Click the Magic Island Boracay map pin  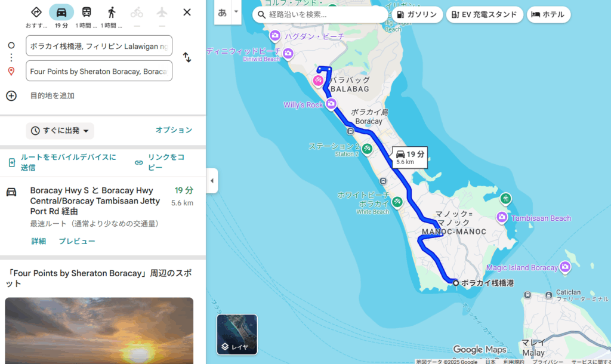point(565,267)
